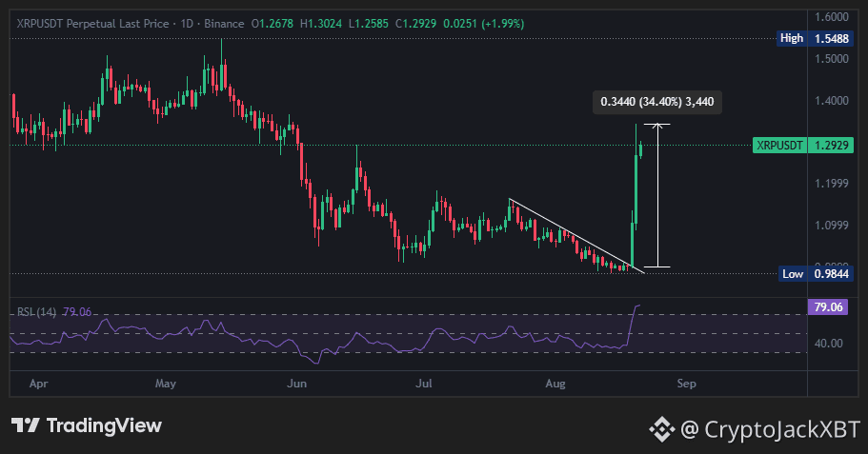Select the 1D timeframe label
Screen dimensions: 868x454
point(187,24)
